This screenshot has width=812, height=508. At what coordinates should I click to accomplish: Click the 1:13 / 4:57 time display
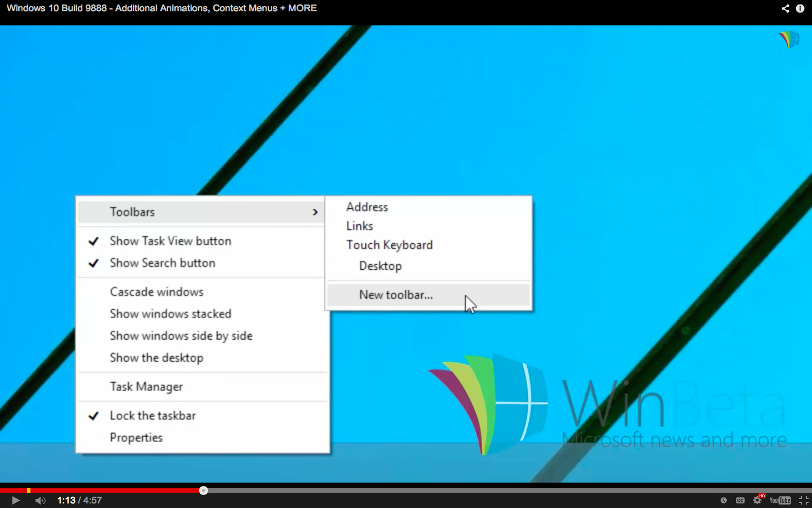80,500
